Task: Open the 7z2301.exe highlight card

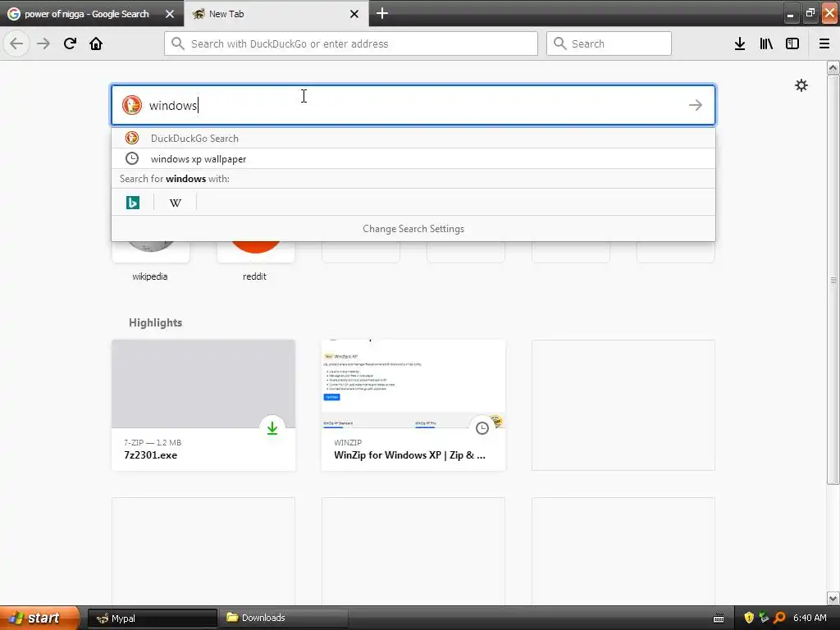Action: pos(203,405)
